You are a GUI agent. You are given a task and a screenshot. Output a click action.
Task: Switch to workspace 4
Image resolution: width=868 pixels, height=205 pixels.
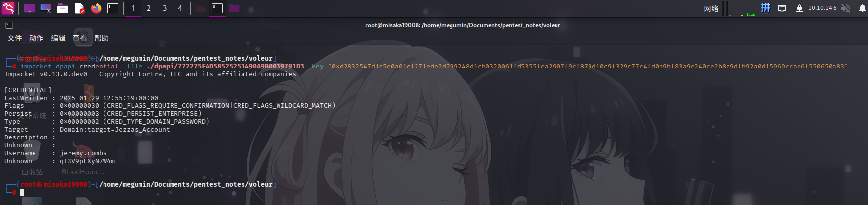180,8
